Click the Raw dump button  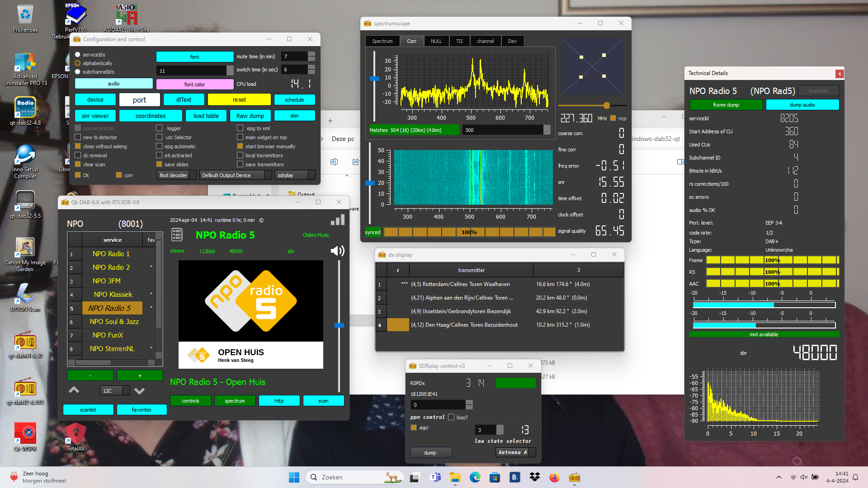click(250, 116)
